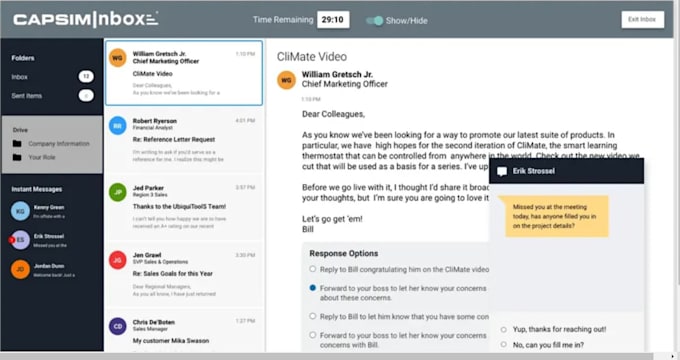Select 'concerns with Bill' forward-to-boss option
680x360 pixels.
coord(313,335)
